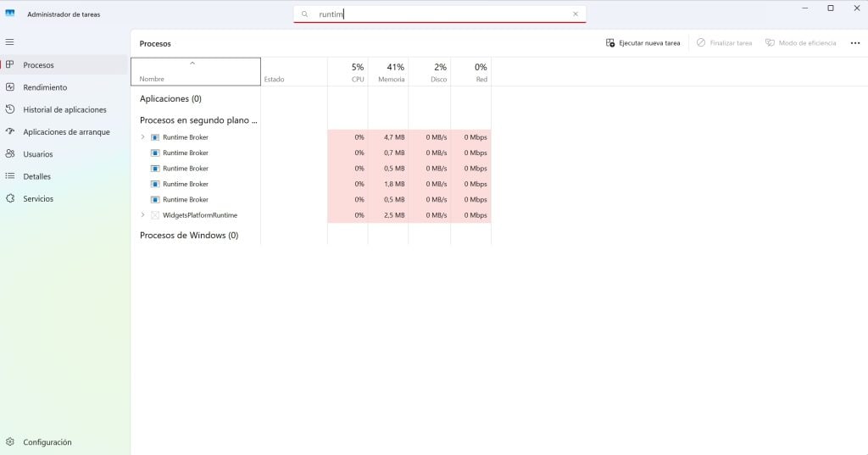The image size is (868, 455).
Task: Click the 4,7 MB memory cell
Action: 388,137
